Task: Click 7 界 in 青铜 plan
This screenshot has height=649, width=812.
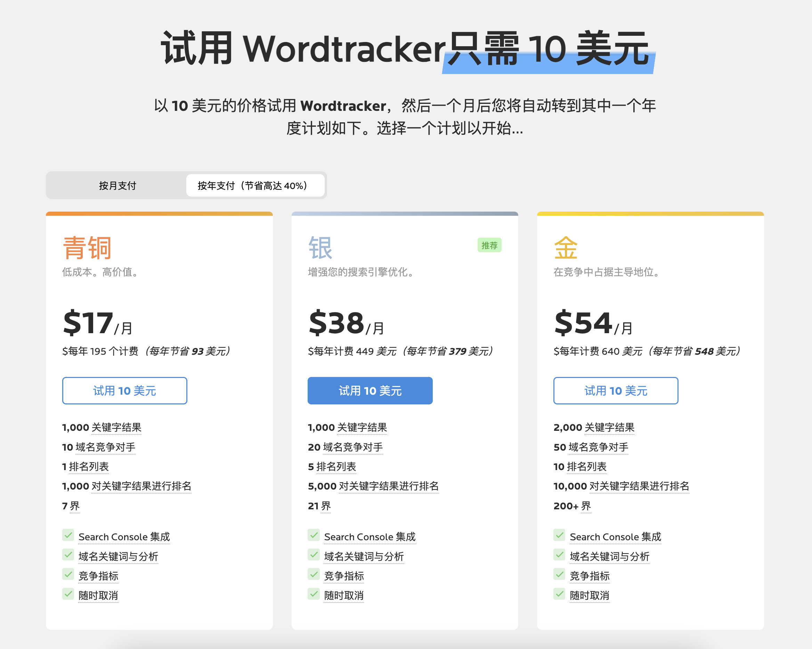Action: pos(71,506)
